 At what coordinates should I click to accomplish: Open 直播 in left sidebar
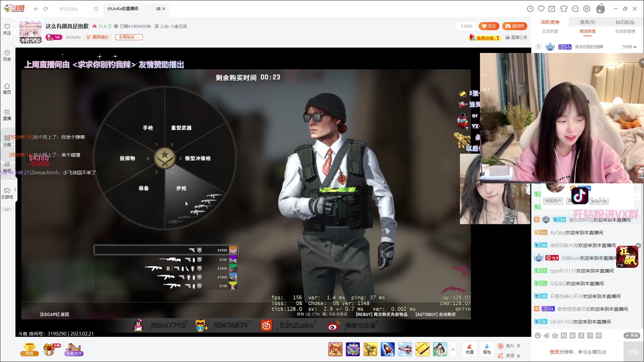7,115
